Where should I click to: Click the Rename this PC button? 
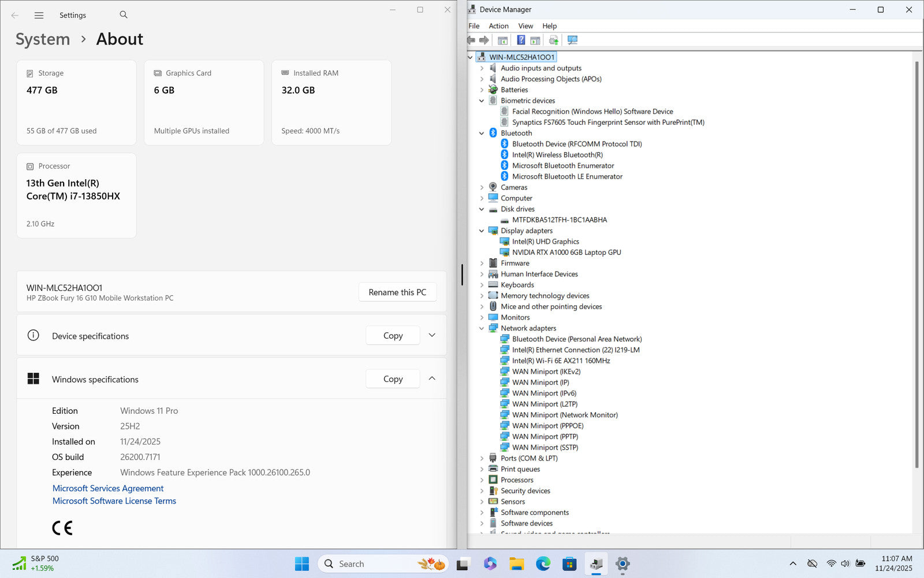[x=397, y=292]
